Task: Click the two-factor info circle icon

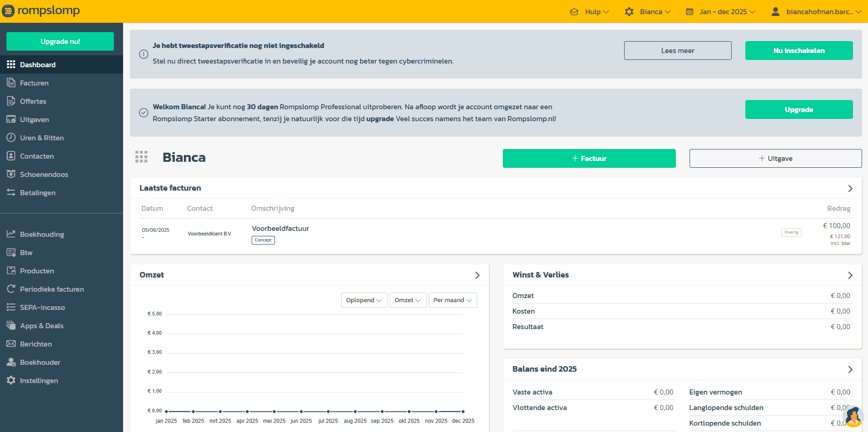Action: tap(143, 54)
